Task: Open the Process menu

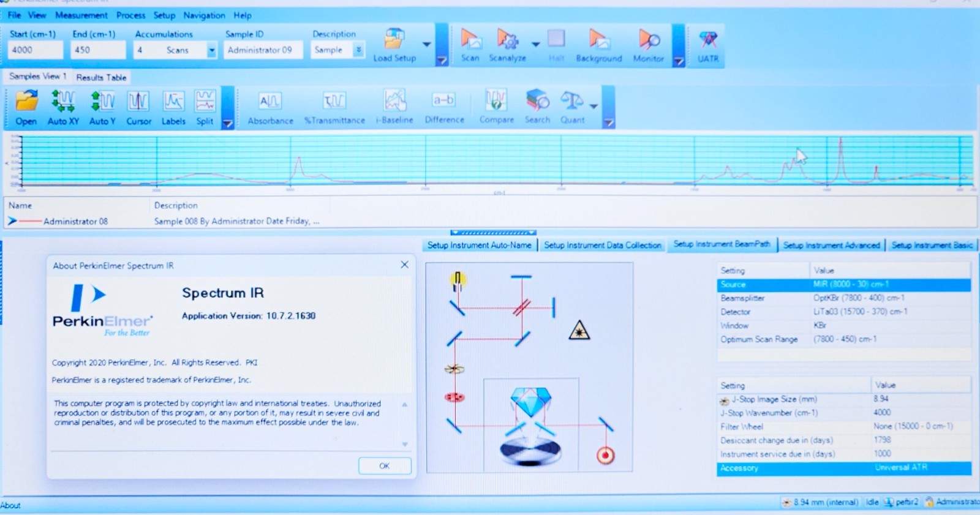Action: pos(130,15)
